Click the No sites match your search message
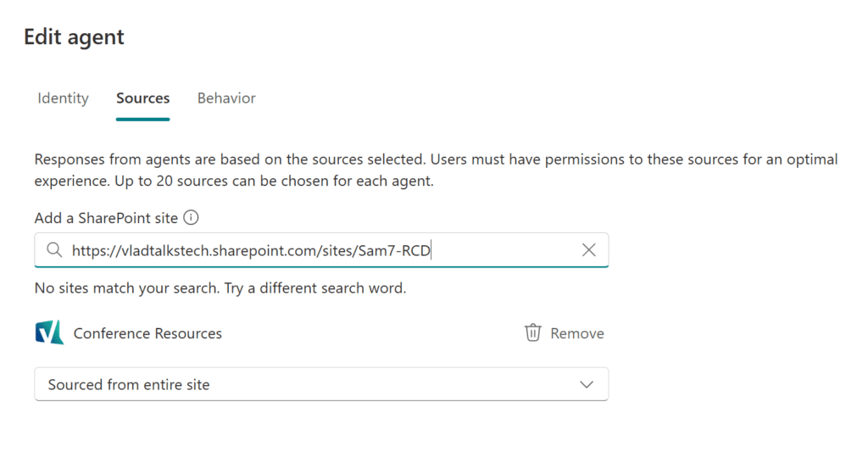Screen dimensions: 868x469 220,288
